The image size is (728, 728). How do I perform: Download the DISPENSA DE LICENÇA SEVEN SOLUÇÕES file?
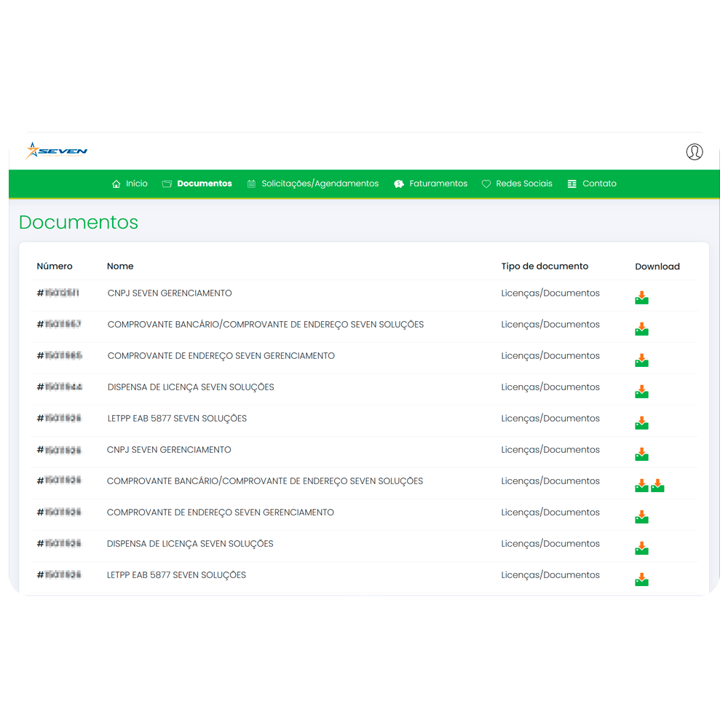641,390
